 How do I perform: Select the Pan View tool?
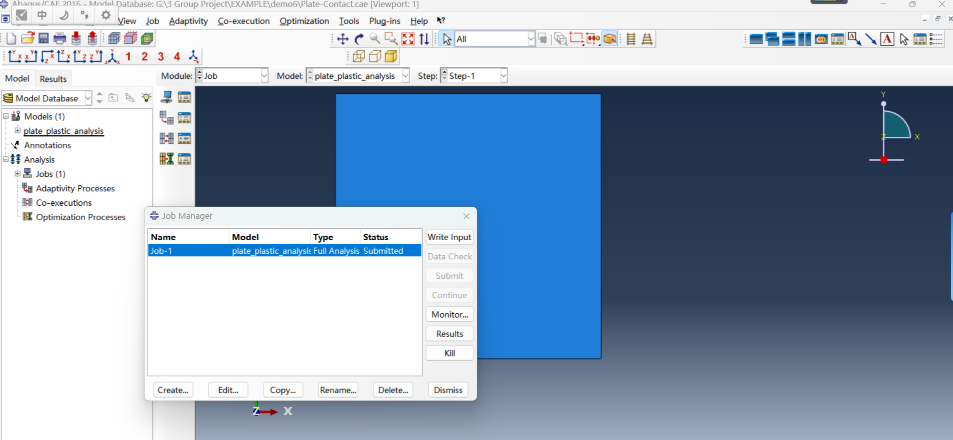(x=343, y=39)
